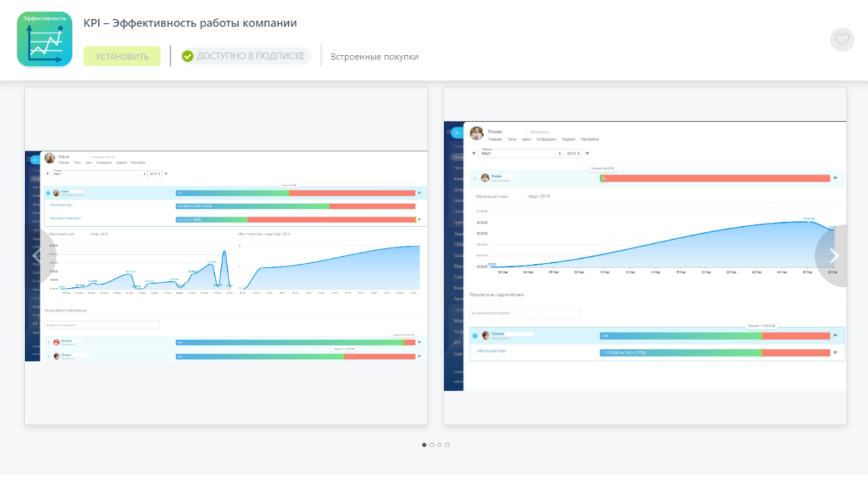Screen dimensions: 868x502
Task: Open the first screenshot with user Ольга
Action: [226, 256]
